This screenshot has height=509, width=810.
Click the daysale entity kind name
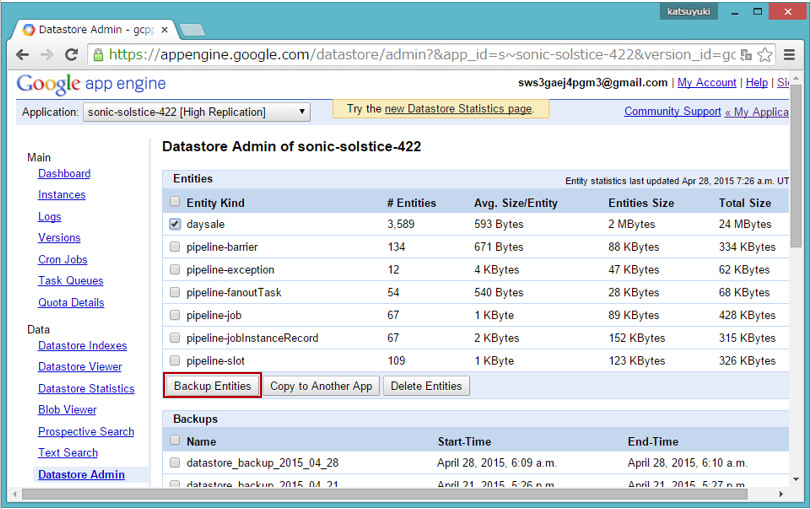pyautogui.click(x=205, y=224)
